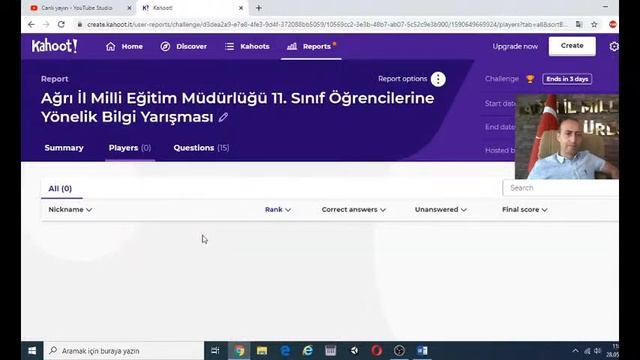
Task: Show hidden system tray icons
Action: (x=575, y=351)
